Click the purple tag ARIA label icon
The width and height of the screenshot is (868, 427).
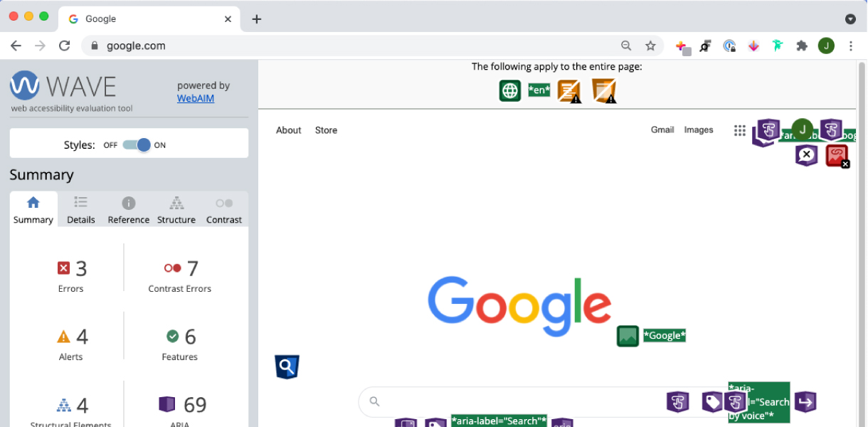[x=712, y=402]
